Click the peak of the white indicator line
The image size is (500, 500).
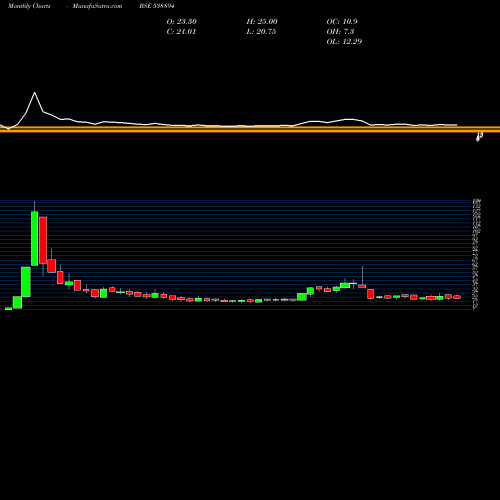coord(34,93)
